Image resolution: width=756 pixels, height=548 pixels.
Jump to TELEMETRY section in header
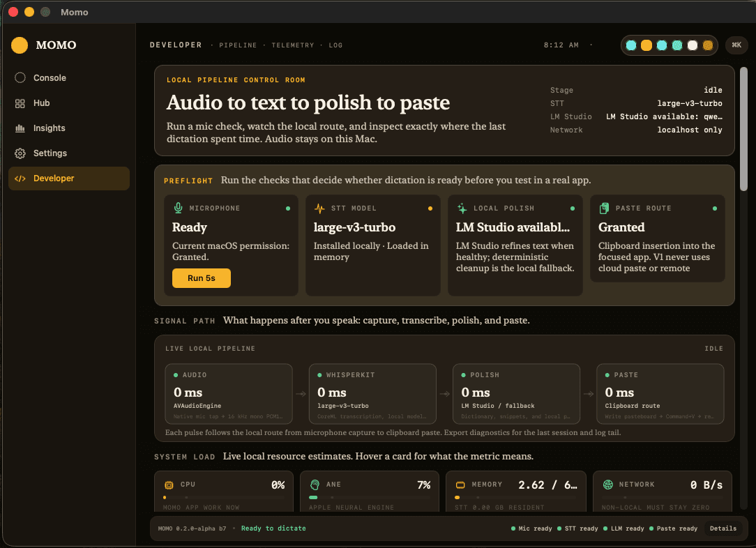tap(293, 45)
